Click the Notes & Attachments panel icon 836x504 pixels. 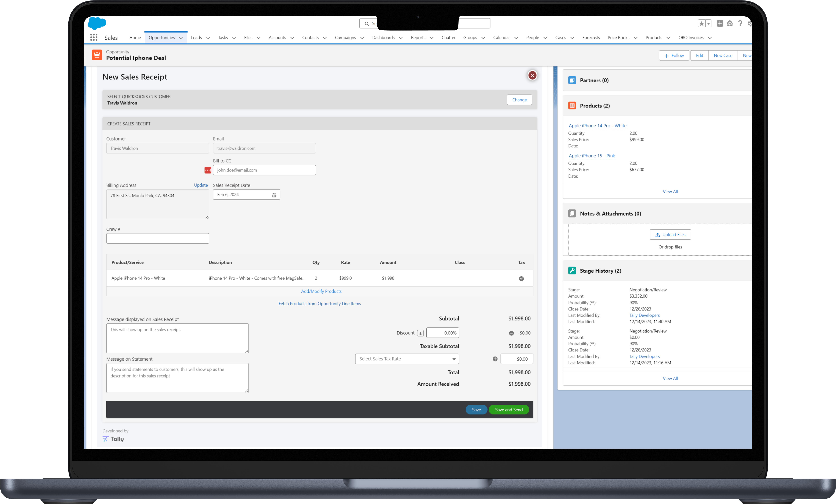point(572,213)
